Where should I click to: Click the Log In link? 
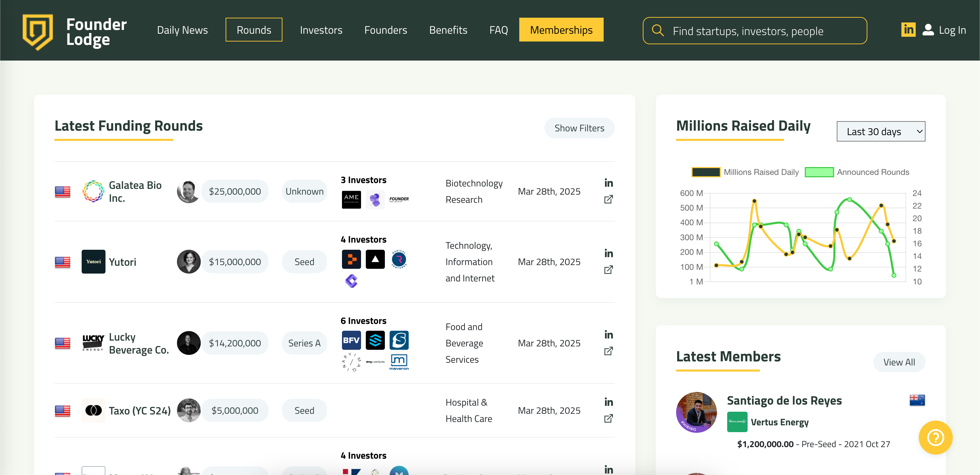(x=952, y=30)
